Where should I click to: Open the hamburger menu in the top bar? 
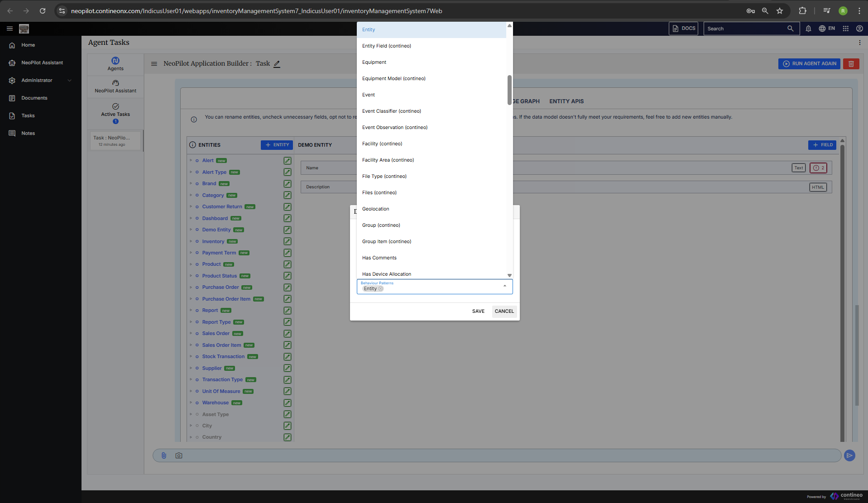pyautogui.click(x=10, y=29)
